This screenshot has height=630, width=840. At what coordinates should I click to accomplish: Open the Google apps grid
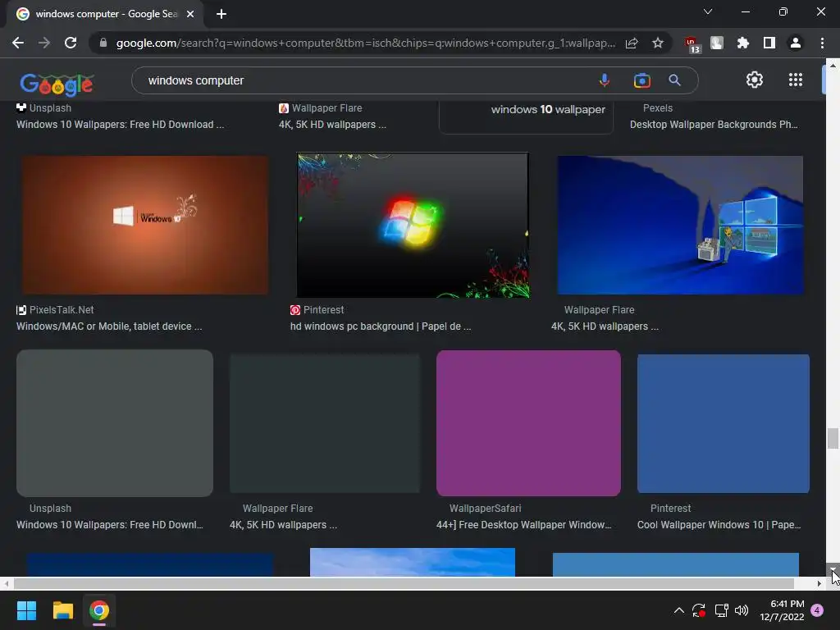tap(796, 80)
